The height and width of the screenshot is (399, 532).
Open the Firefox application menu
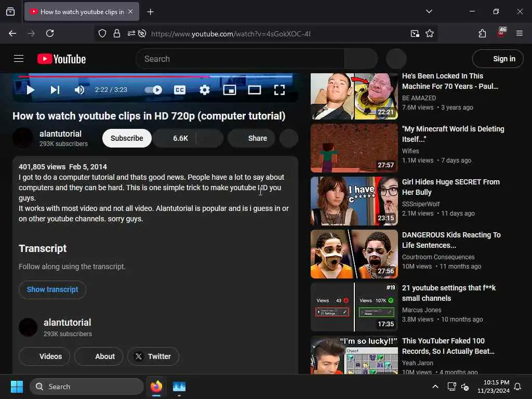(x=520, y=33)
